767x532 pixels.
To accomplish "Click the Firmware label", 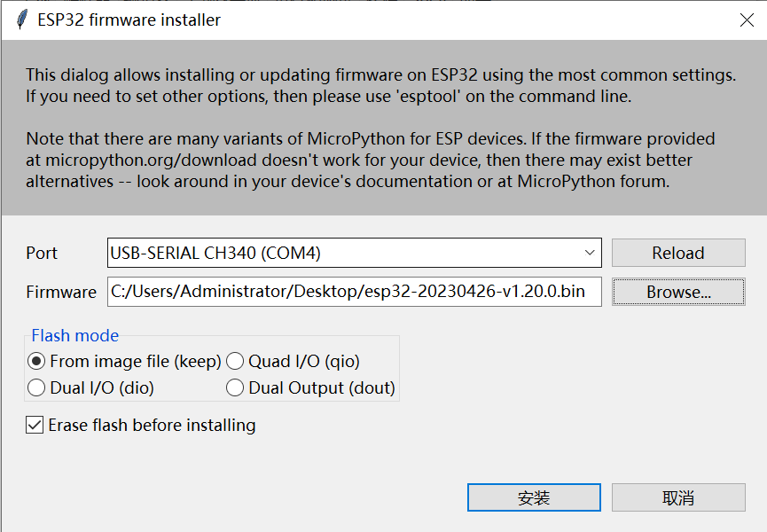I will click(61, 292).
